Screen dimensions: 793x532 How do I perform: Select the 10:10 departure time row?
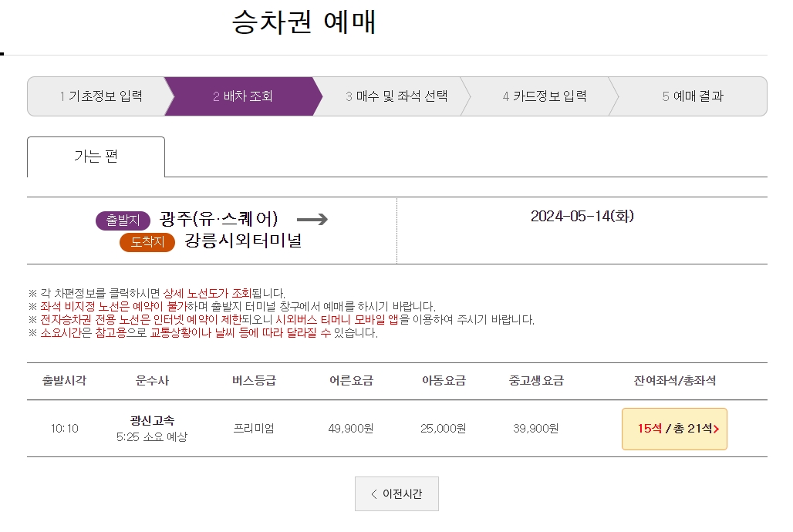tap(66, 429)
